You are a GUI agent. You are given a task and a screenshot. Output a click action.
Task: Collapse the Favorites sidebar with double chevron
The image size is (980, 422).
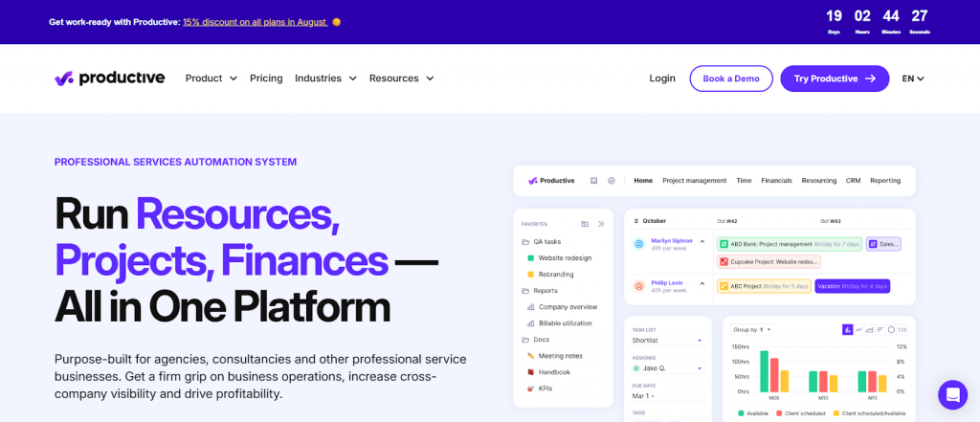[x=601, y=224]
